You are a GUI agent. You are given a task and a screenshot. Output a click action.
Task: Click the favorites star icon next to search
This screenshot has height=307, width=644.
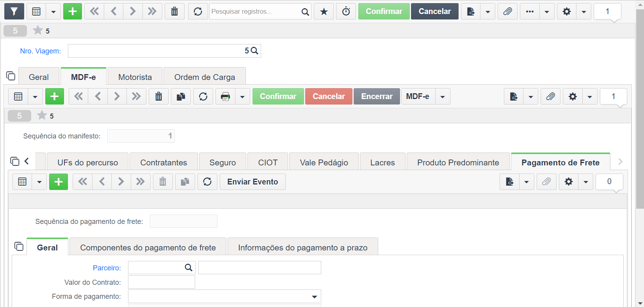[324, 11]
